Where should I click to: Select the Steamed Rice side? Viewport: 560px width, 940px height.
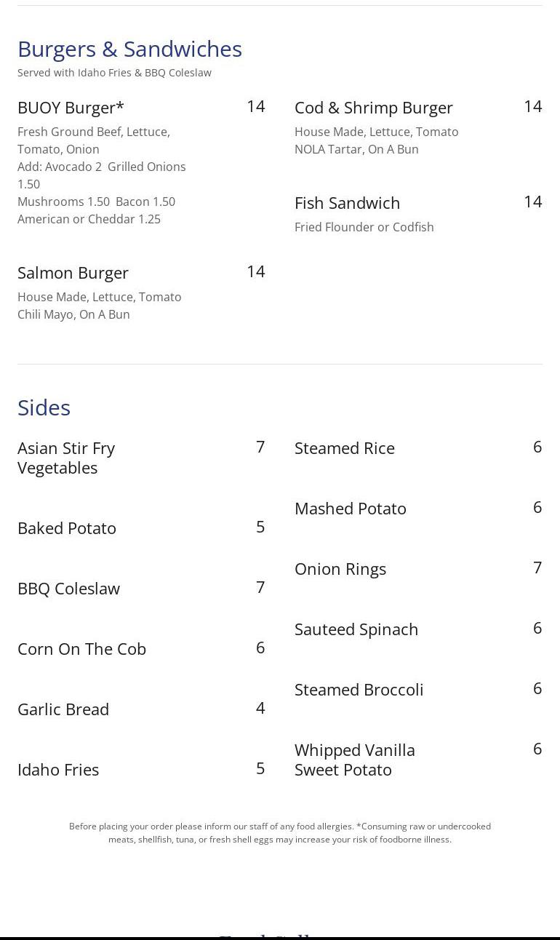tap(345, 448)
